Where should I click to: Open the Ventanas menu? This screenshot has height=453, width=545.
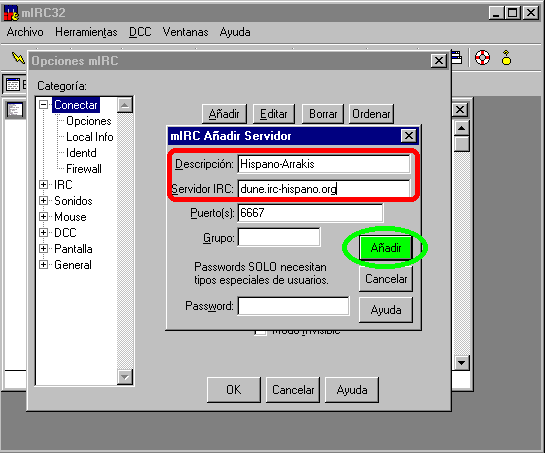185,32
